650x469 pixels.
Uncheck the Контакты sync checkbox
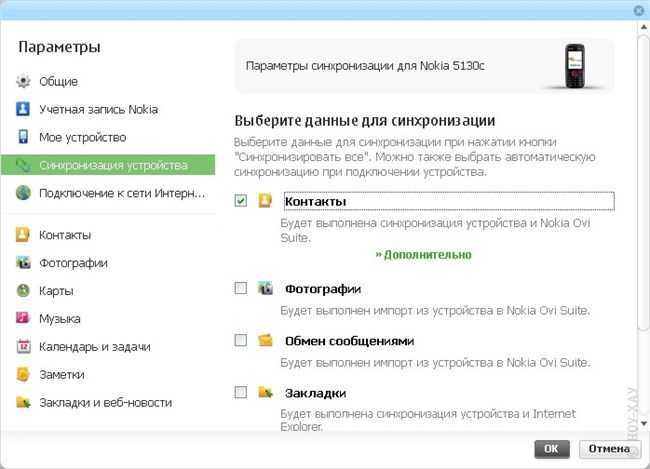click(x=240, y=201)
